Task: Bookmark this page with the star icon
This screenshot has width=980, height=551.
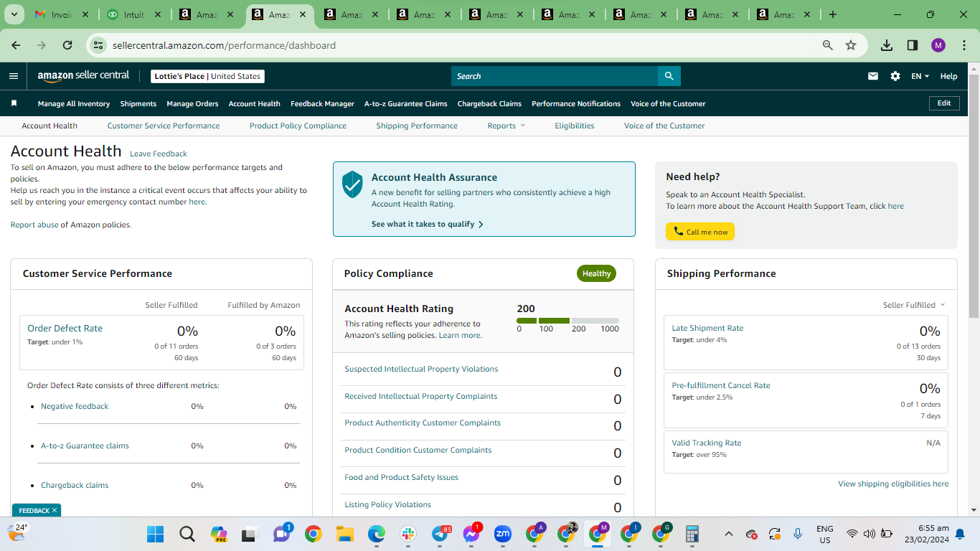Action: [x=851, y=45]
